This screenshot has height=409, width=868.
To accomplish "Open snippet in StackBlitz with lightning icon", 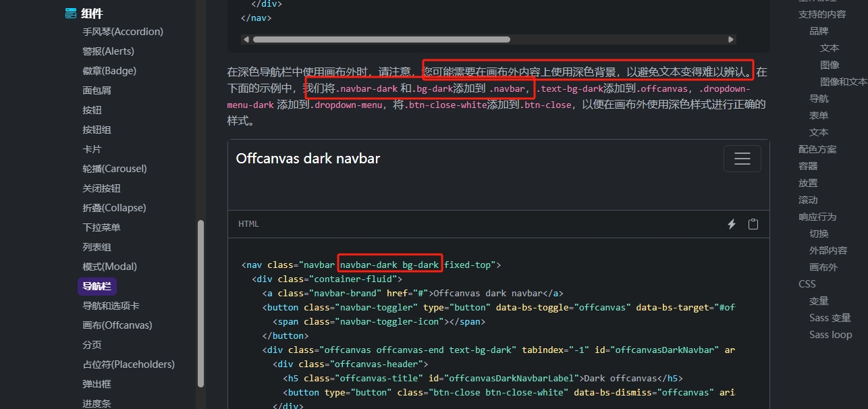I will [x=732, y=223].
